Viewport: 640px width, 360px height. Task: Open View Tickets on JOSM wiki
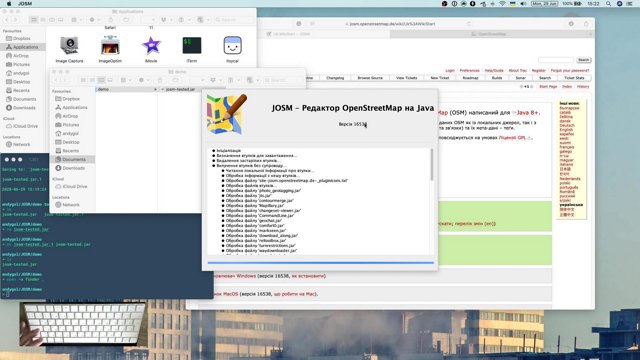tap(407, 78)
